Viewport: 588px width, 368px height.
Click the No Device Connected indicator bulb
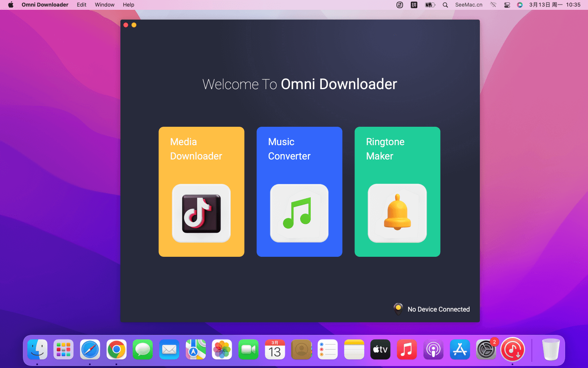398,309
